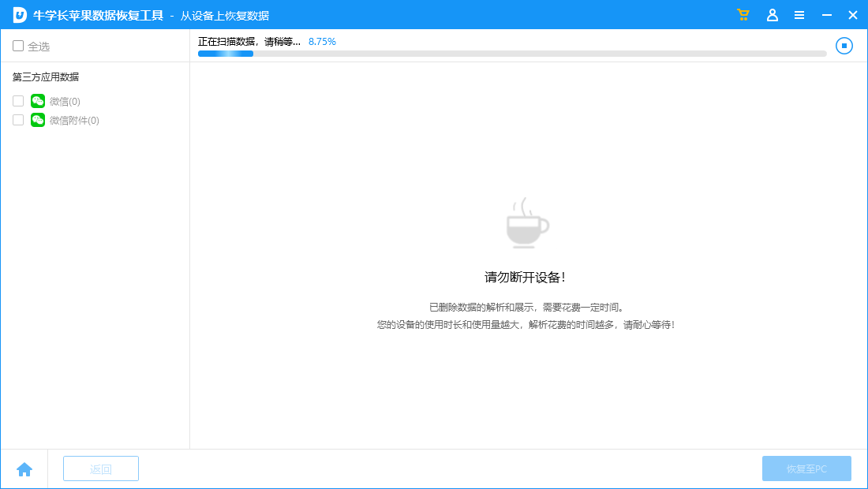The width and height of the screenshot is (868, 489).
Task: Return home using the home icon
Action: 24,468
